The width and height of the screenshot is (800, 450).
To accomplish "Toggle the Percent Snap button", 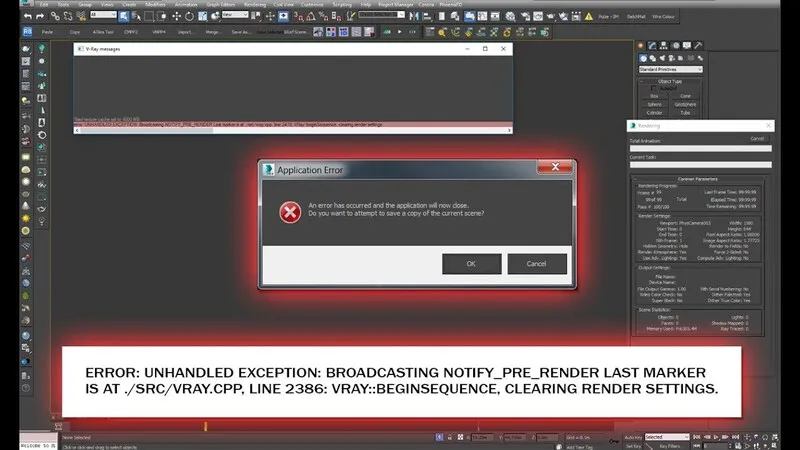I will point(323,16).
